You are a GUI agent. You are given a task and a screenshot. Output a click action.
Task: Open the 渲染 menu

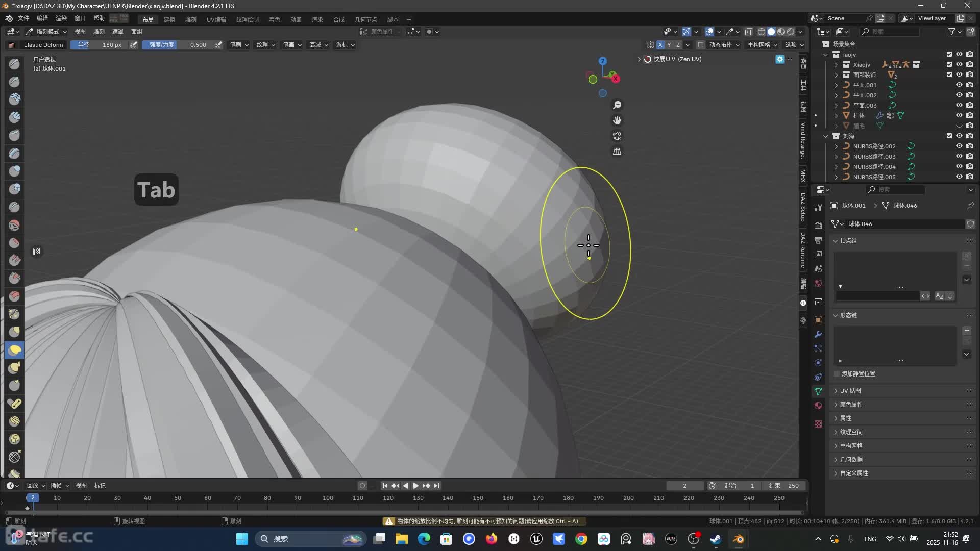click(61, 18)
